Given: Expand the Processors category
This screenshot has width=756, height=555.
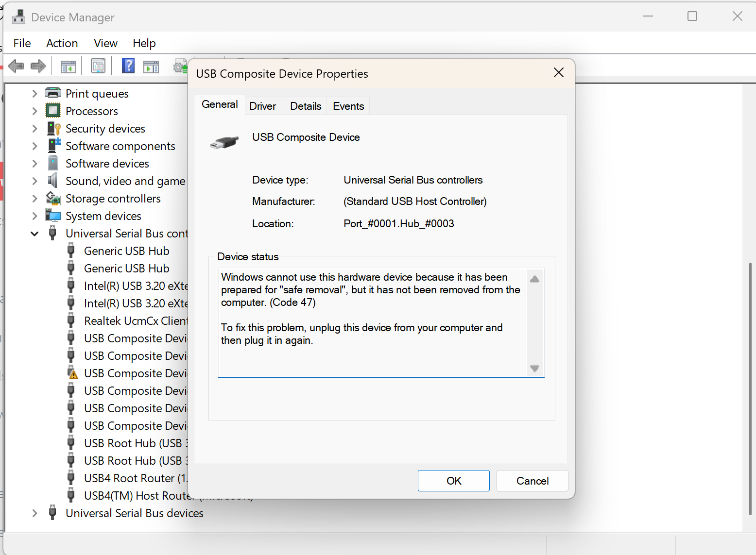Looking at the screenshot, I should click(34, 111).
